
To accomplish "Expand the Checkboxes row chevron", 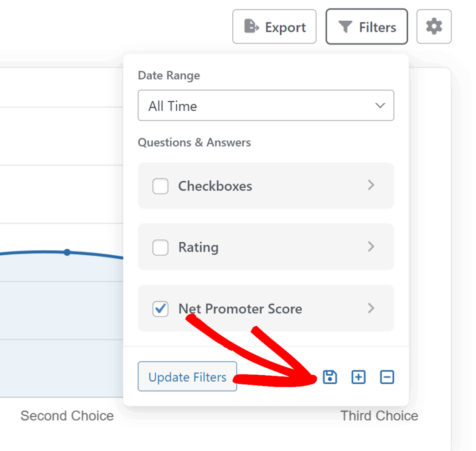I will click(x=371, y=186).
